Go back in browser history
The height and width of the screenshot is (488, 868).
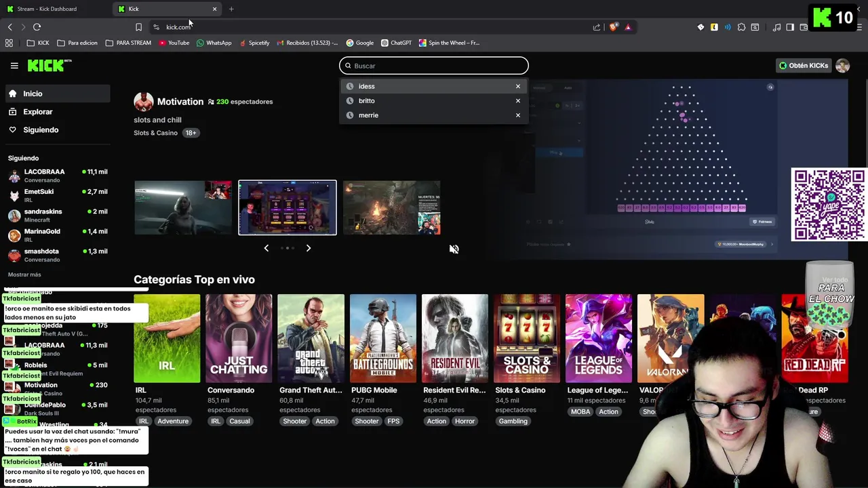[9, 27]
